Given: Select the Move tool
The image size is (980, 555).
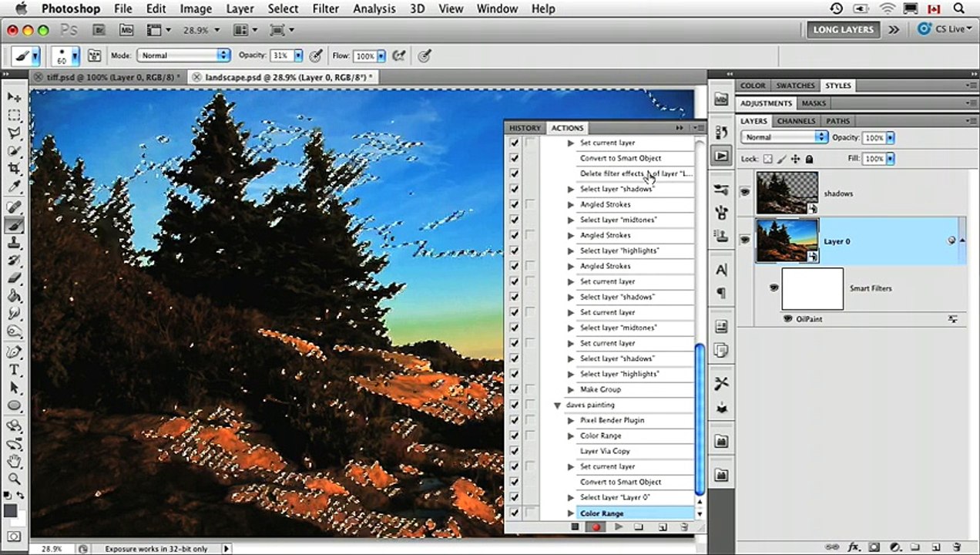Looking at the screenshot, I should (14, 98).
